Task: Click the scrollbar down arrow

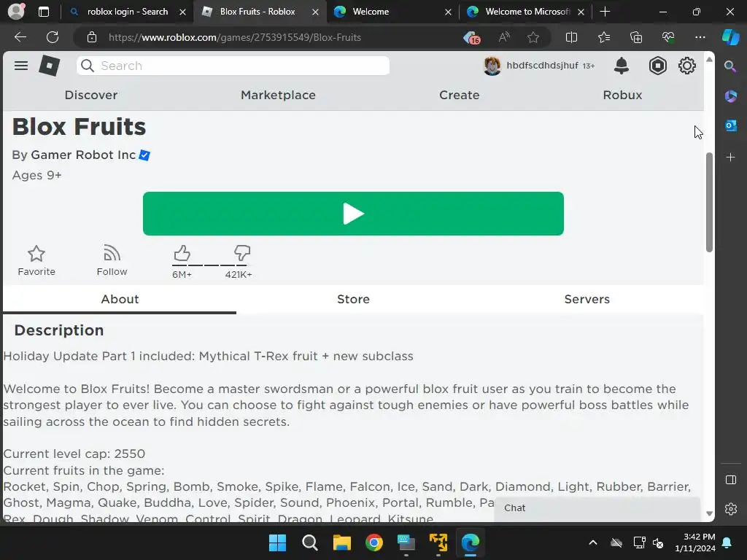Action: 709,514
